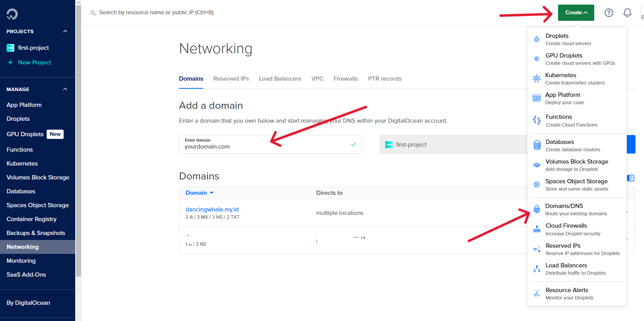Click the Kubernetes wheel icon in menu
644x321 pixels.
(x=537, y=79)
